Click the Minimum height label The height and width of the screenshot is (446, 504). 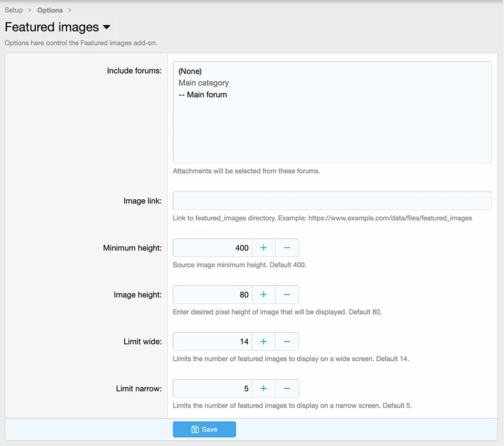(133, 248)
